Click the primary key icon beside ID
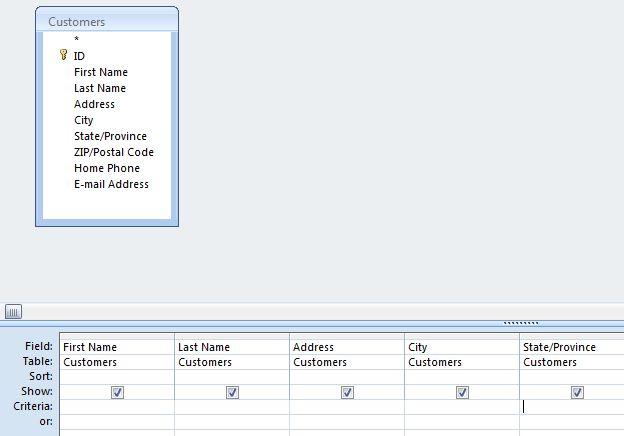Viewport: 624px width, 436px height. [64, 56]
